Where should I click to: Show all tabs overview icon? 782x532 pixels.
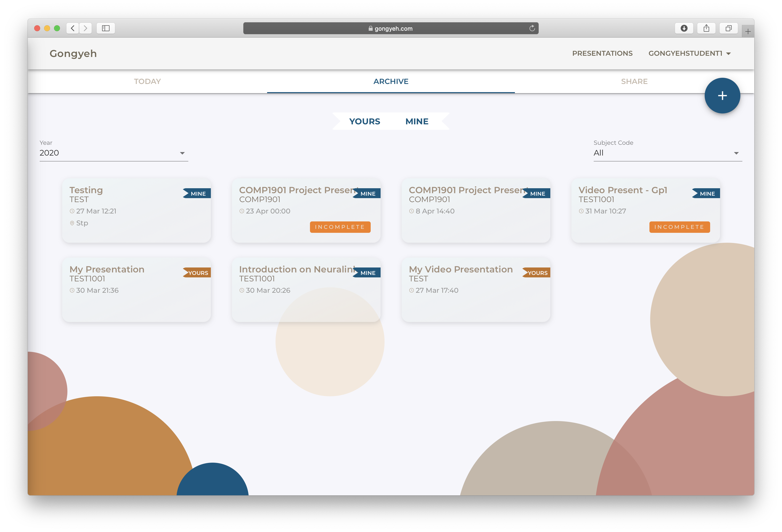click(x=728, y=28)
